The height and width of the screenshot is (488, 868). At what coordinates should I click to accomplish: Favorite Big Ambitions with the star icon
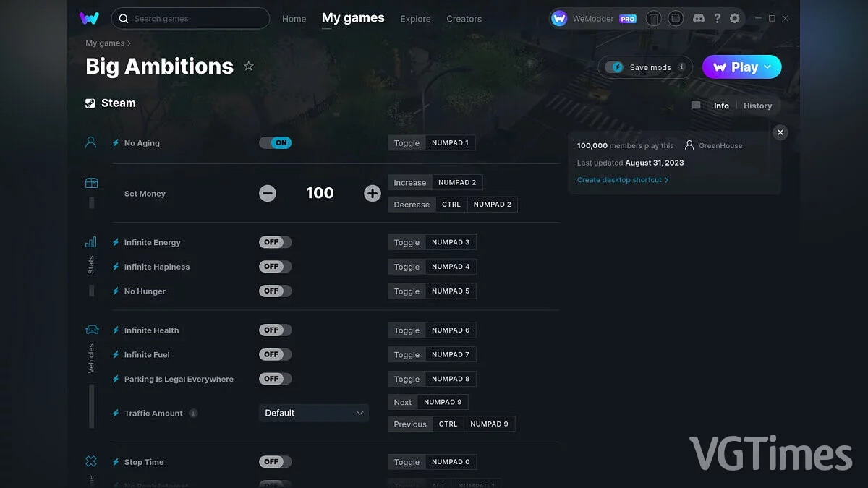249,66
